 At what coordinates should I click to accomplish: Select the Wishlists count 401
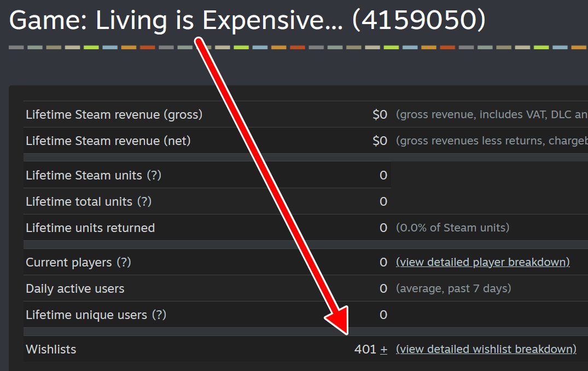coord(365,349)
